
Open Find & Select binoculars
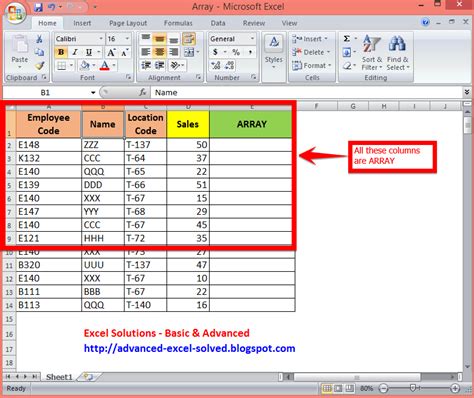coord(397,53)
